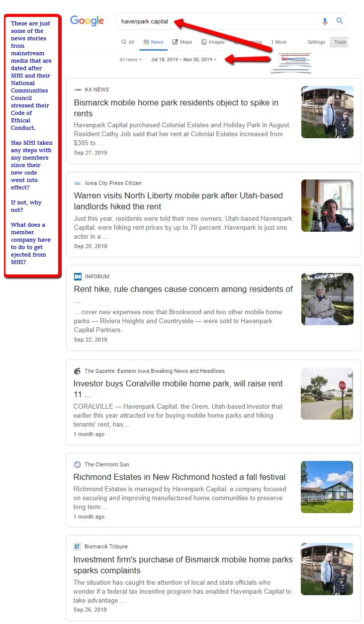
Task: Click 'The Gazette: Eastern Iowa Breaking News' source name
Action: [155, 371]
